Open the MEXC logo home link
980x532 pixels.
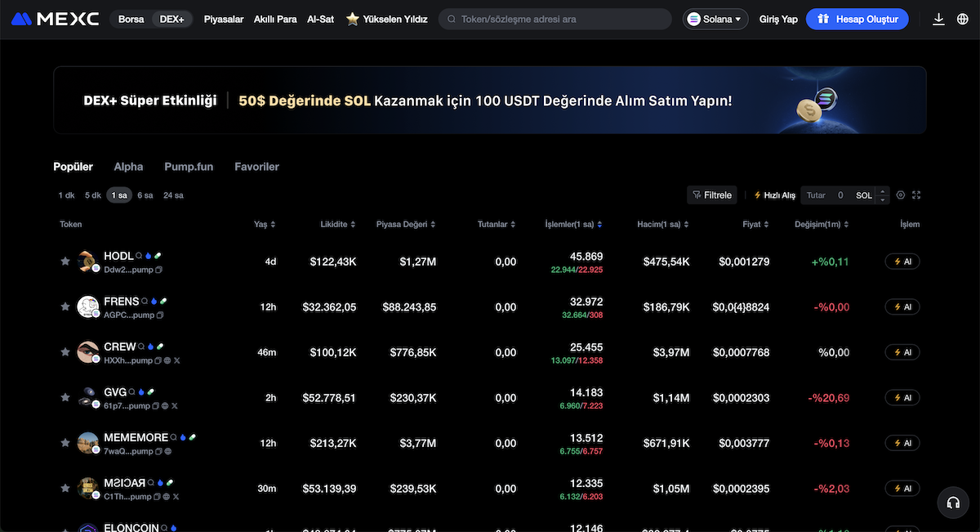click(x=55, y=19)
